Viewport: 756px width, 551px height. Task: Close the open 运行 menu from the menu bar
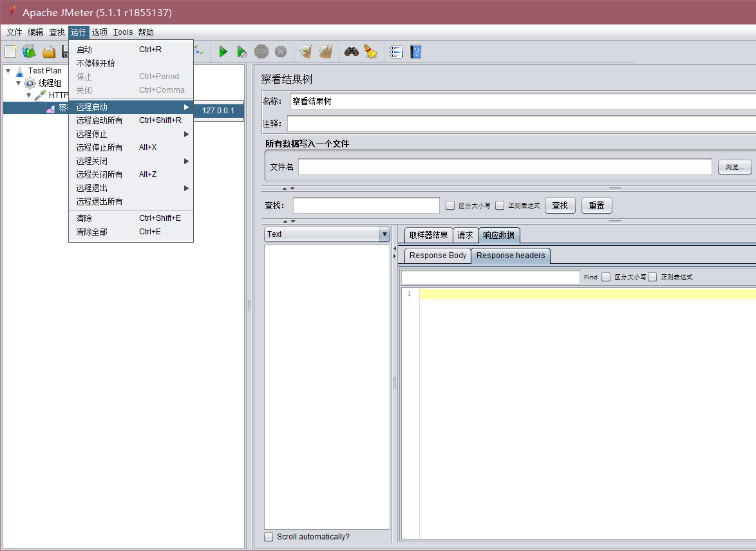tap(78, 32)
